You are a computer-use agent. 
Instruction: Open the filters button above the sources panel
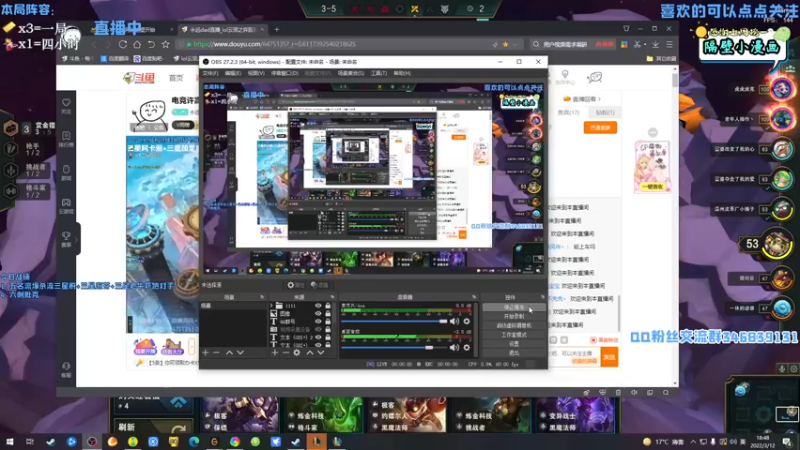click(x=319, y=285)
